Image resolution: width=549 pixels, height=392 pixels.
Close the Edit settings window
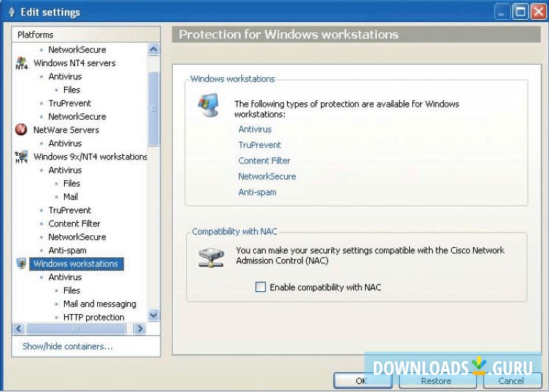click(x=539, y=12)
